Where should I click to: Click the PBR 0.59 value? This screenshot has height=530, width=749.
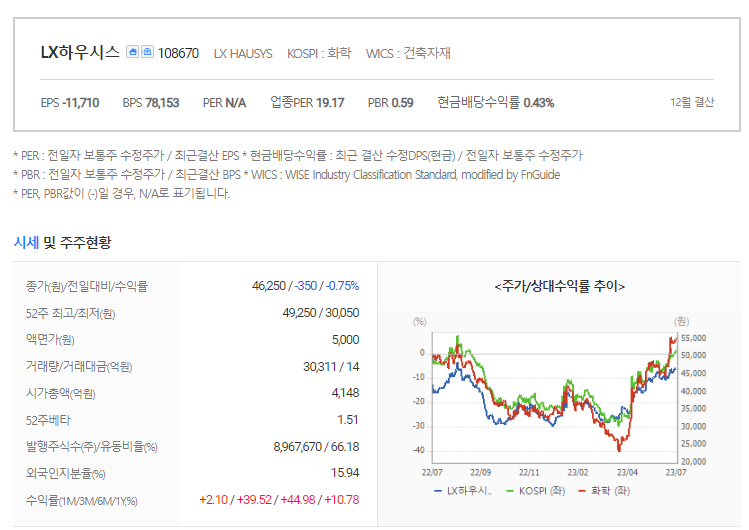pyautogui.click(x=390, y=103)
